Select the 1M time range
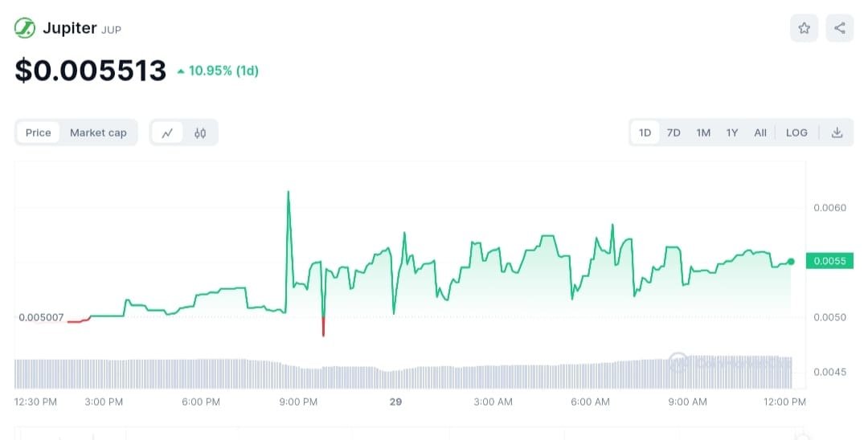Viewport: 868px width, 440px height. pos(703,132)
